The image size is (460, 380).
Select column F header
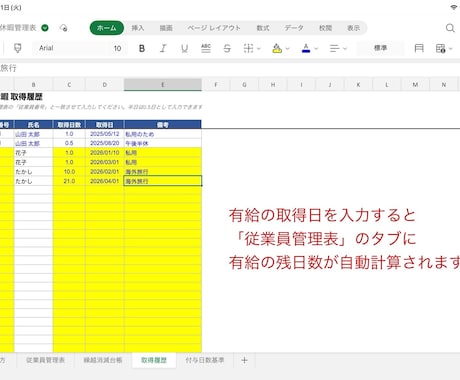[216, 85]
